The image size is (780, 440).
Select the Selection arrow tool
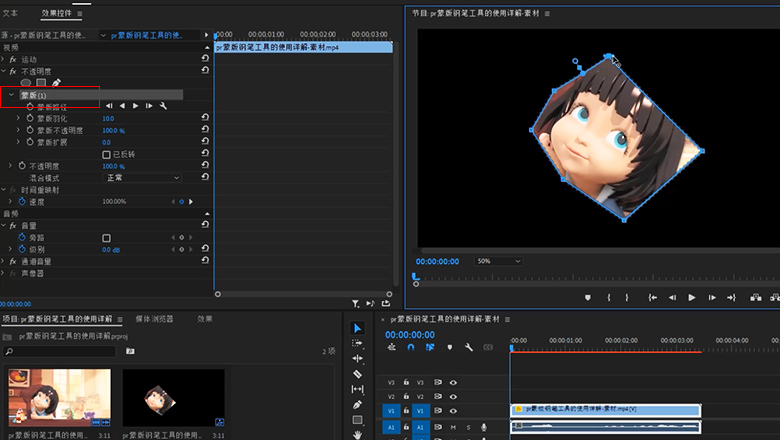pyautogui.click(x=357, y=328)
